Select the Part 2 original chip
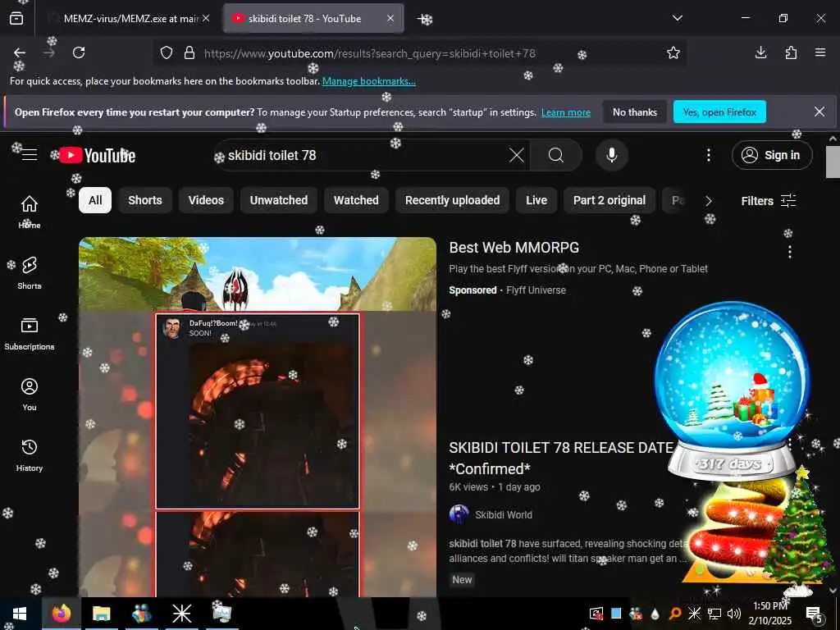Viewport: 840px width, 630px height. (x=609, y=200)
